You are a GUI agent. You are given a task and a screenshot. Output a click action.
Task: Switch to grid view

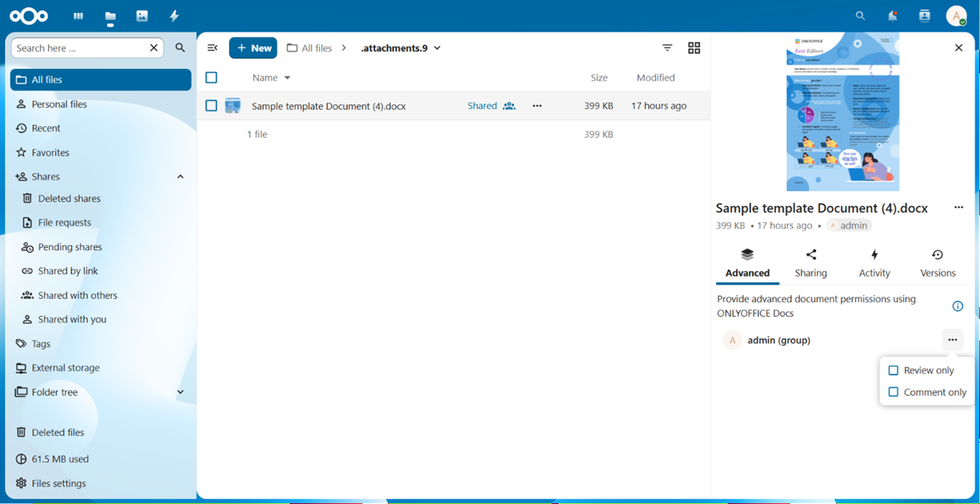coord(694,48)
